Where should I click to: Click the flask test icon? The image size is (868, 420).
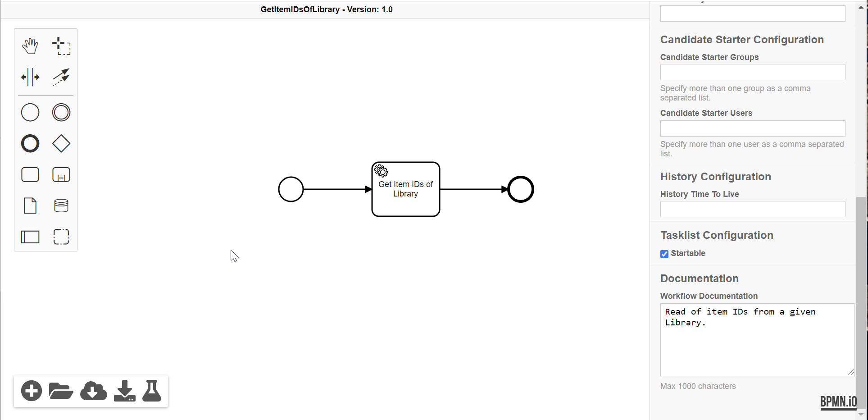pos(152,391)
